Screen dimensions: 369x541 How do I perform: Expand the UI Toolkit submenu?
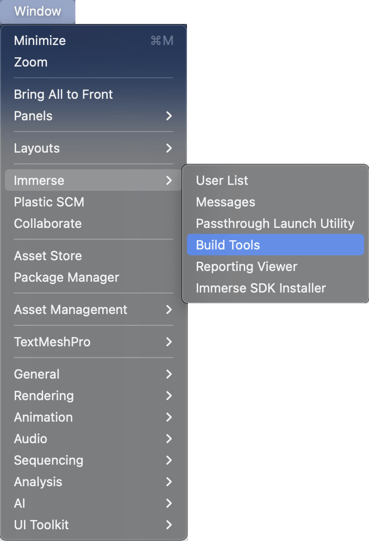click(93, 525)
